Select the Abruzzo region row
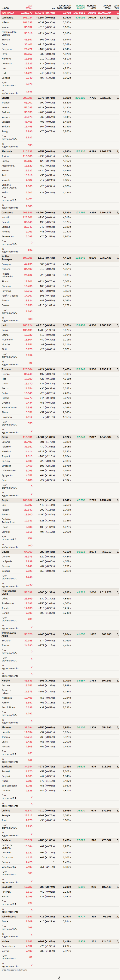This screenshot has height=980, width=120. pyautogui.click(x=60, y=727)
